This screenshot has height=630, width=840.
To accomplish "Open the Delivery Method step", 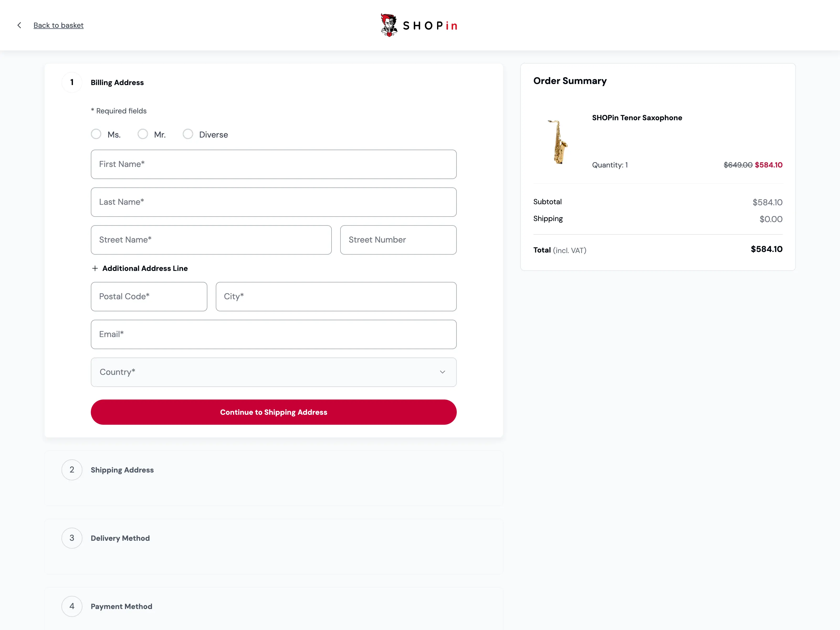I will (x=120, y=538).
